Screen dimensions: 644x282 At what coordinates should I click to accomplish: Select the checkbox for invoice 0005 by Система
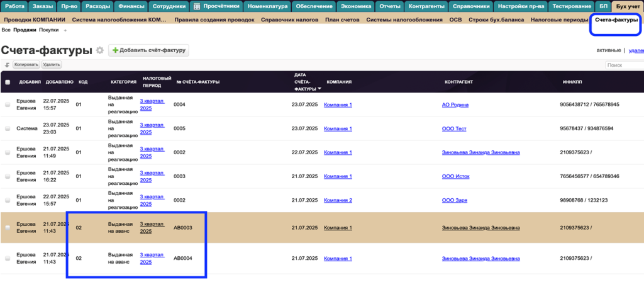point(8,128)
